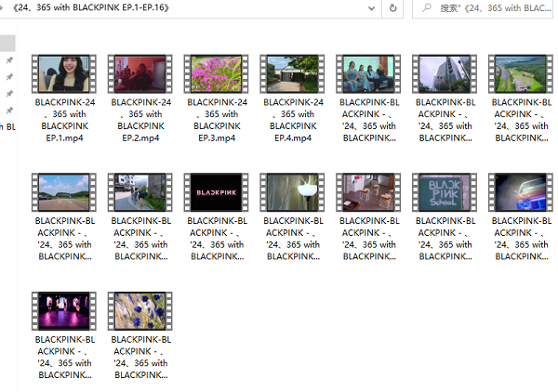The width and height of the screenshot is (558, 392).
Task: Select the classroom desks video thumbnail
Action: (x=368, y=192)
